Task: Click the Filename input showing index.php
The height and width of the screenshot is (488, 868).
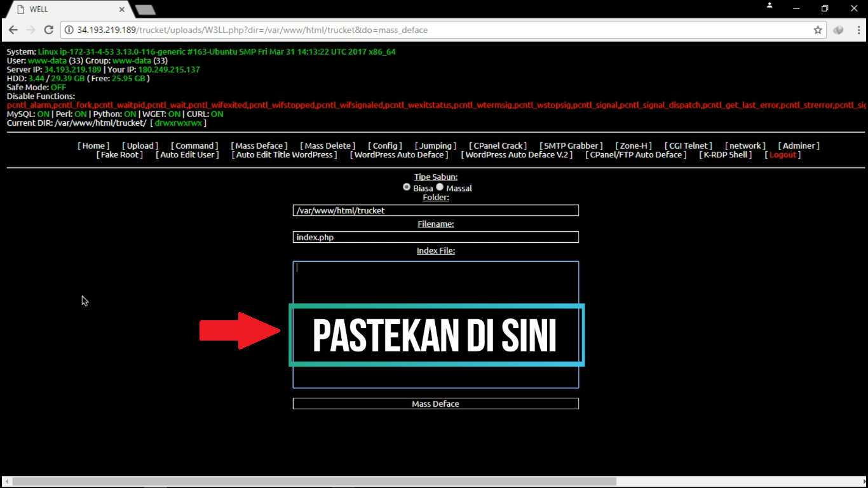Action: click(435, 237)
